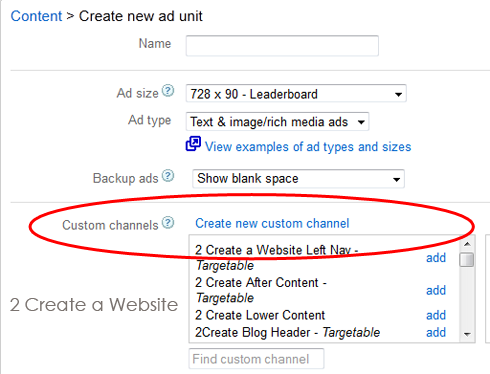
Task: Add the 2Create Blog Header channel
Action: [x=436, y=332]
